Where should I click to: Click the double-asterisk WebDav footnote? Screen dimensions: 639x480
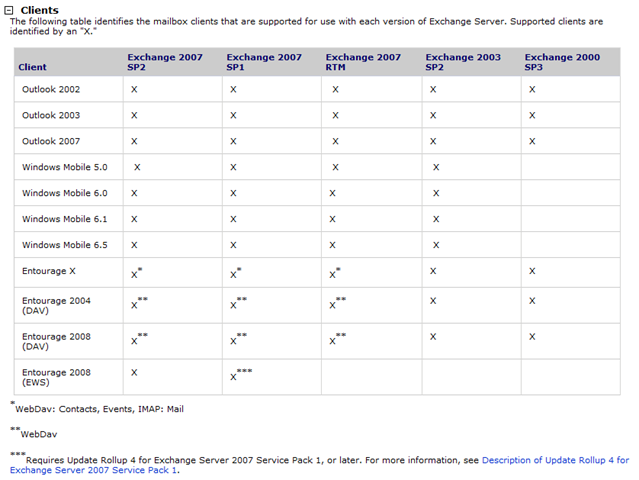34,433
